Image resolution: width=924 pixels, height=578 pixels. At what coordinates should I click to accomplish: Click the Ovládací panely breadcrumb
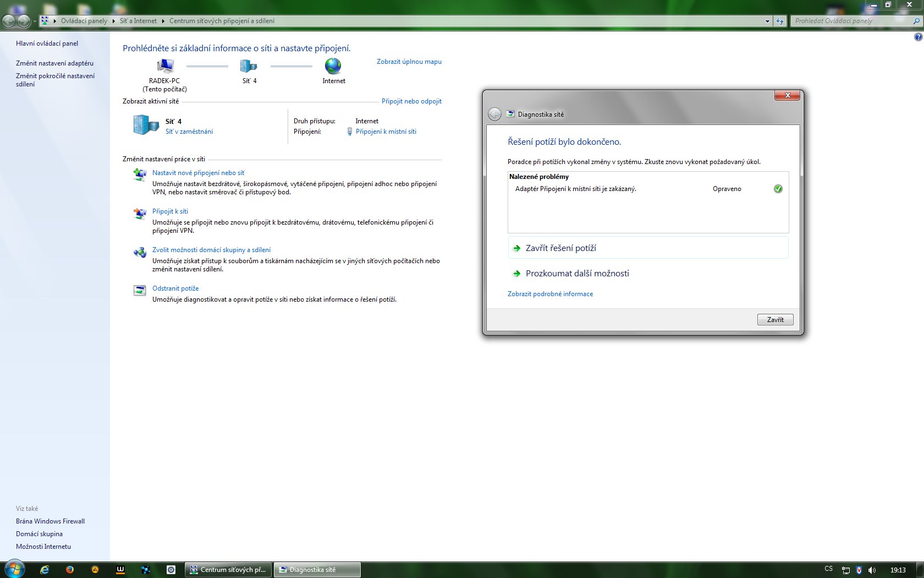(84, 21)
